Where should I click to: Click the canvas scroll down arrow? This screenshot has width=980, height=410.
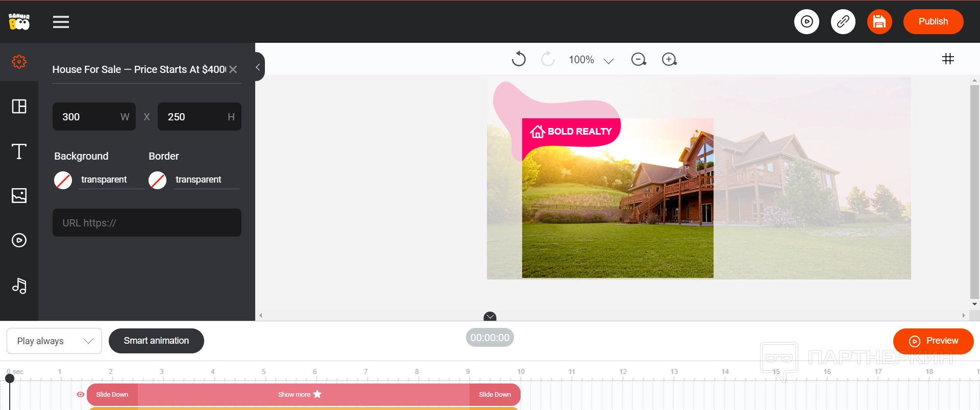click(x=974, y=304)
